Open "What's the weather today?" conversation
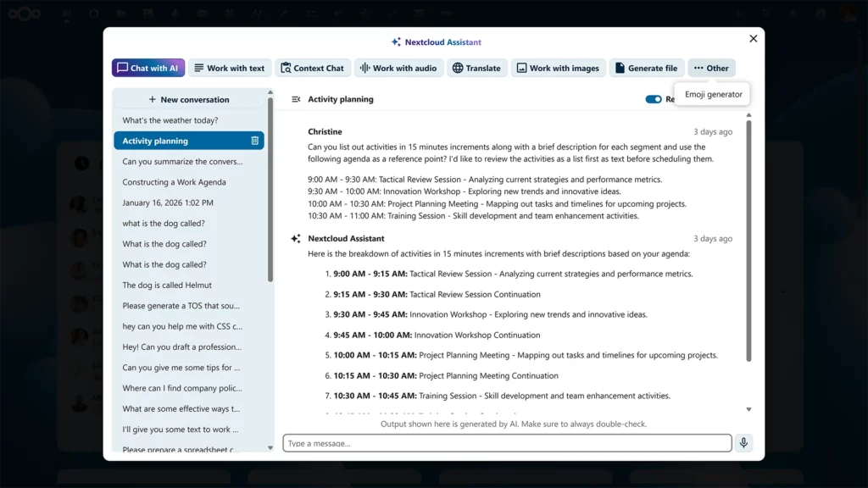The image size is (868, 488). [x=170, y=120]
